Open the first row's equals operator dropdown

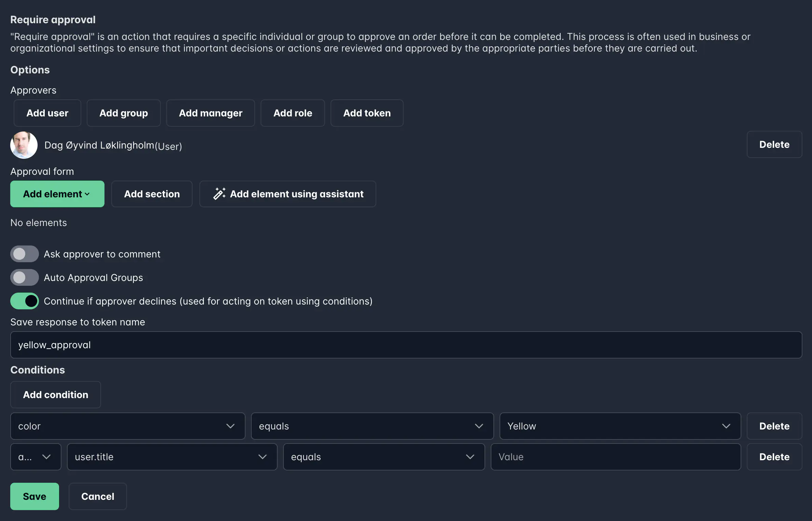372,426
